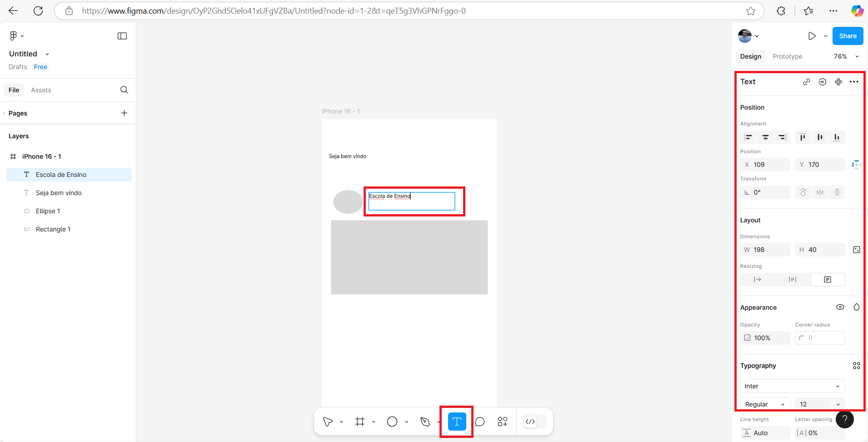
Task: Add a new page with plus icon
Action: click(124, 113)
